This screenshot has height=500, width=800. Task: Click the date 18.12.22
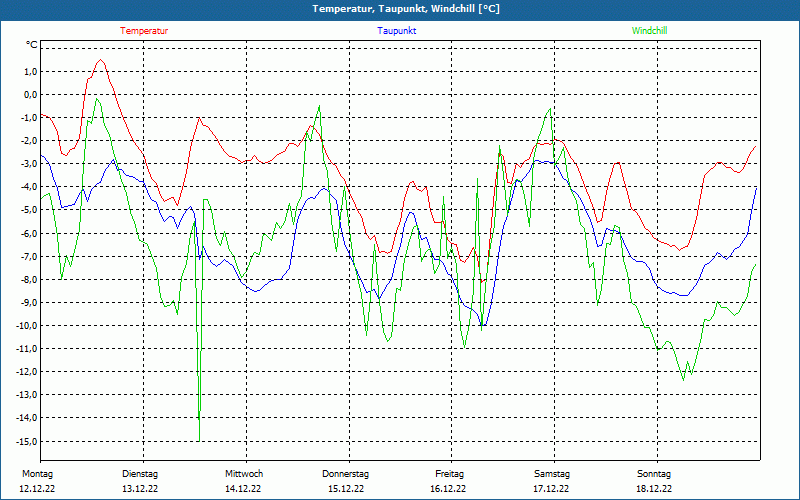[654, 489]
